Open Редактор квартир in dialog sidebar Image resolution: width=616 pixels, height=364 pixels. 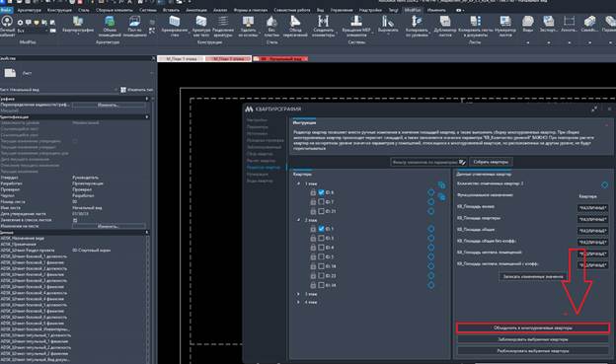[264, 168]
